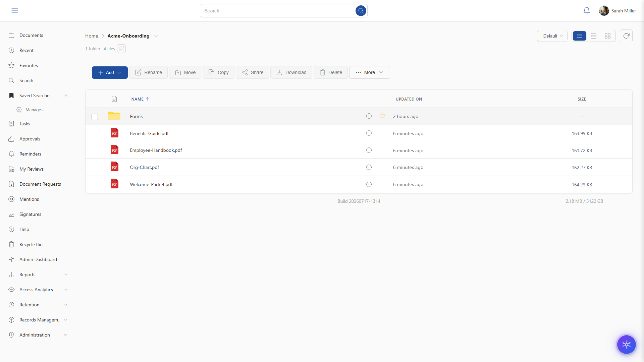644x362 pixels.
Task: Open Admin Dashboard
Action: click(x=38, y=259)
